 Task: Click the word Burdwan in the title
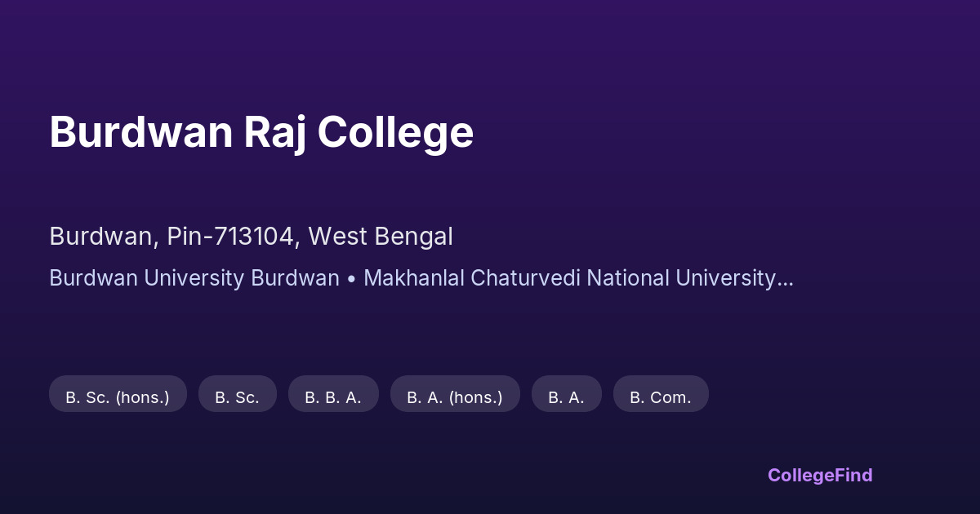(x=140, y=132)
